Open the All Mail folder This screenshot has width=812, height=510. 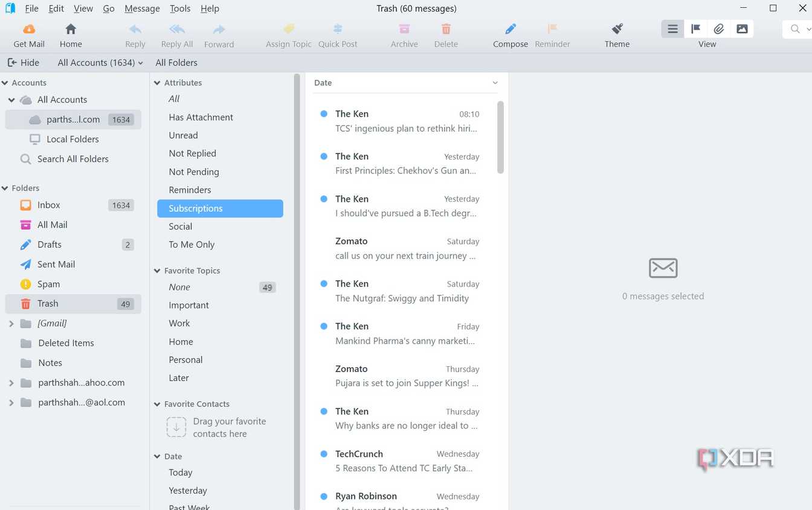coord(73,225)
